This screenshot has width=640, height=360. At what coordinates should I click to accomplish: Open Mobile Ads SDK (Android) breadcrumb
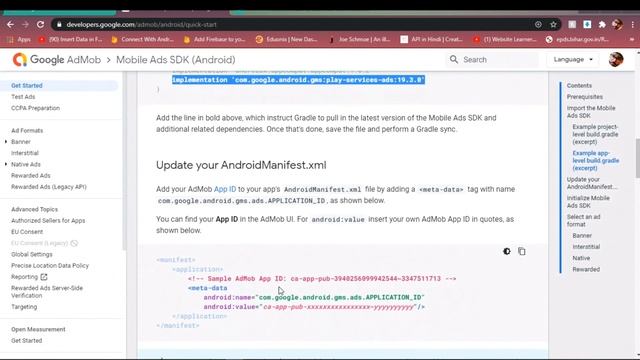coord(176,60)
